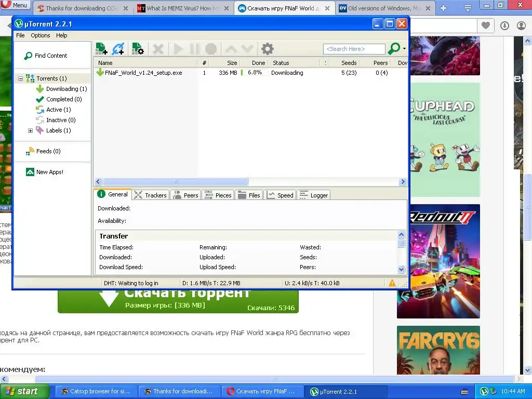Click left arrow of torrent list scrollbar
The width and height of the screenshot is (532, 399).
98,181
